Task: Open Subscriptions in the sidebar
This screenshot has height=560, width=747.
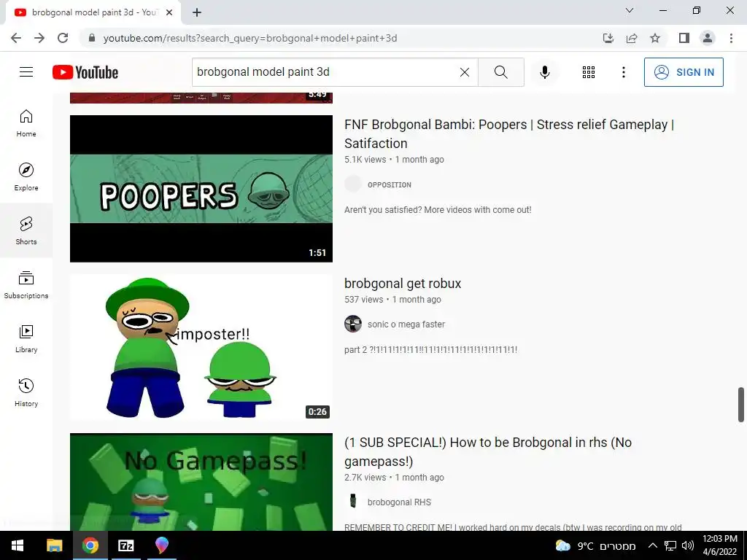Action: pos(26,285)
